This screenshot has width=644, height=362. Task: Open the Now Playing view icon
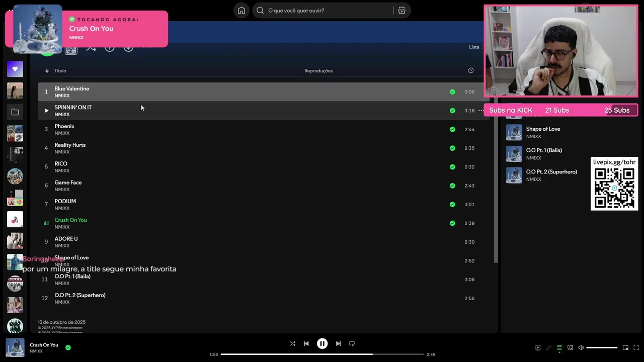538,347
